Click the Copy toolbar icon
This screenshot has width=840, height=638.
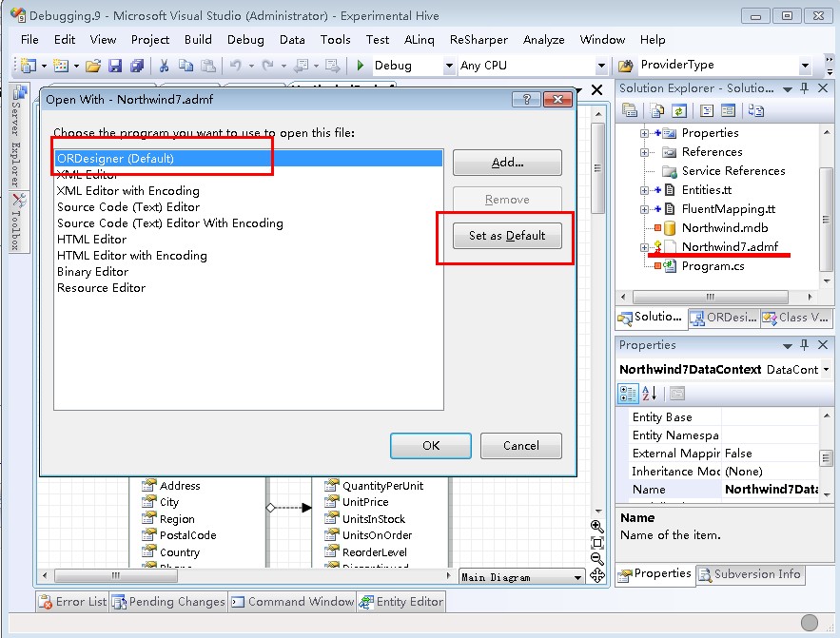click(x=186, y=66)
